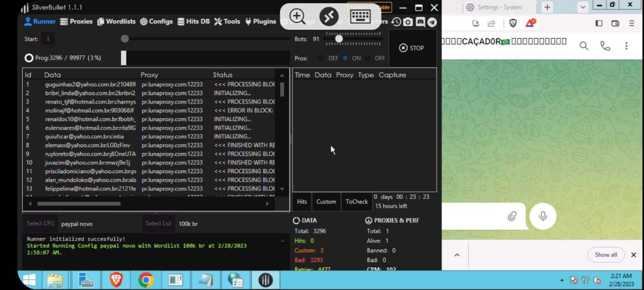Click the Select List button
Screen dimensions: 644x290
point(158,224)
